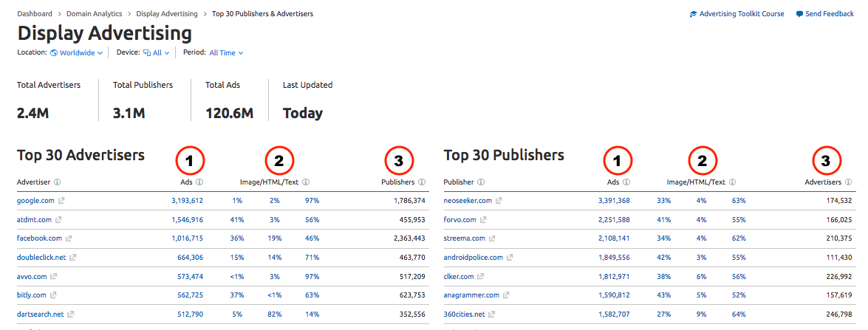Click 97% text share for google.com
Screen dimensions: 868x330
click(x=312, y=201)
